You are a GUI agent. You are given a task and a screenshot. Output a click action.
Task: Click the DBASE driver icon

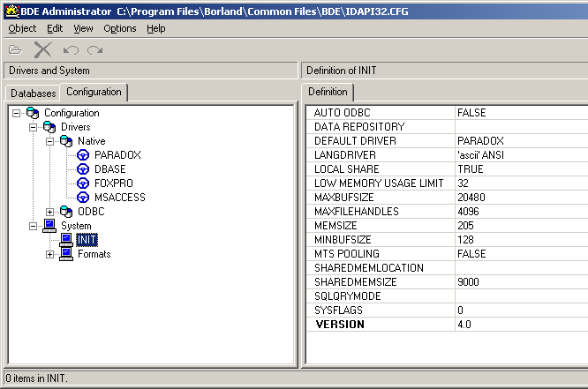[x=83, y=169]
